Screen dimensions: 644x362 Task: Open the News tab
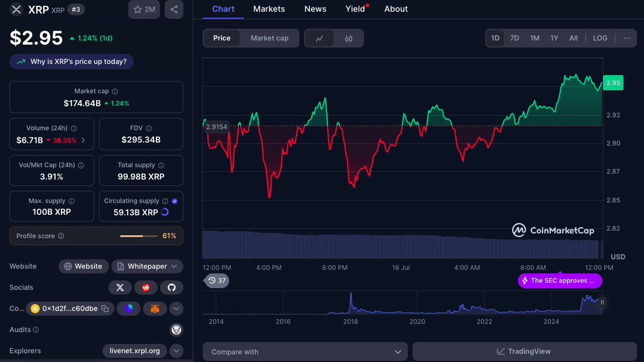click(315, 9)
